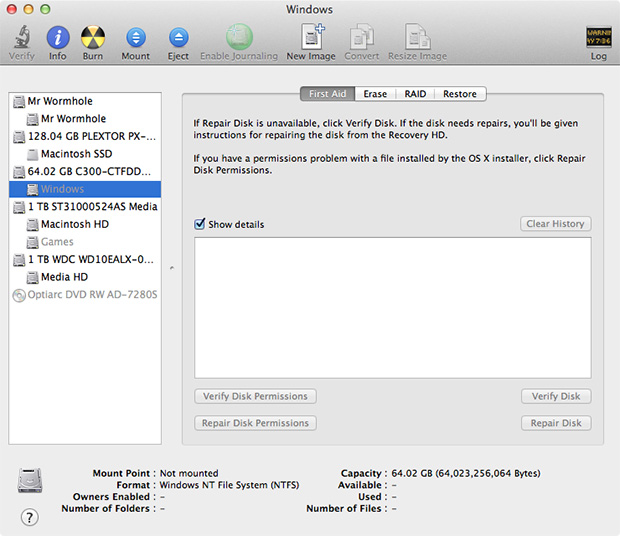This screenshot has width=620, height=536.
Task: Click the Convert image toolbar icon
Action: [361, 36]
